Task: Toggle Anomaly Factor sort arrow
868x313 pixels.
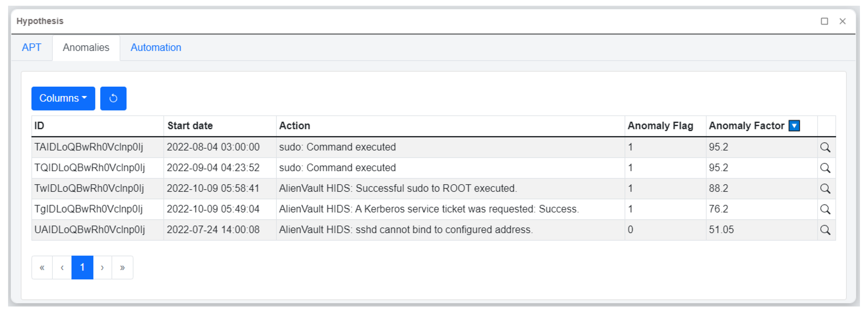Action: pos(794,126)
